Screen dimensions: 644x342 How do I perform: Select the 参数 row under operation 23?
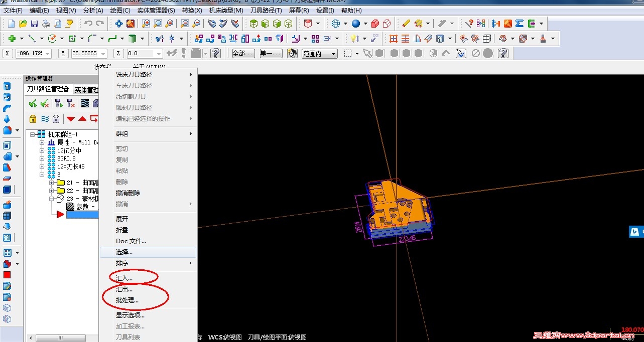coord(83,207)
